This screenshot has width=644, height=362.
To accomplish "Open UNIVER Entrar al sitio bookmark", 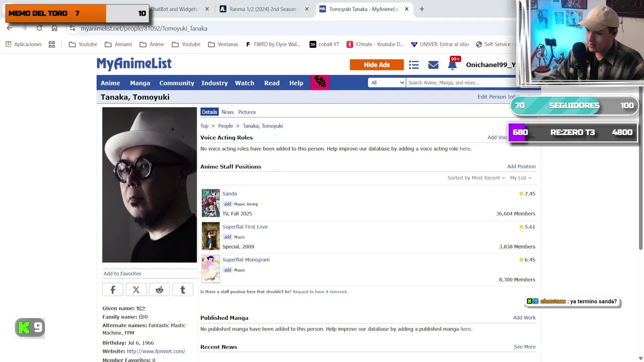I will (x=440, y=44).
